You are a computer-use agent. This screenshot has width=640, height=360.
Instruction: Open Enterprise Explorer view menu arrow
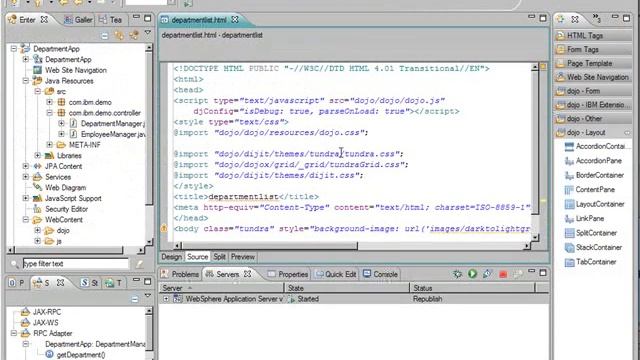pyautogui.click(x=148, y=33)
